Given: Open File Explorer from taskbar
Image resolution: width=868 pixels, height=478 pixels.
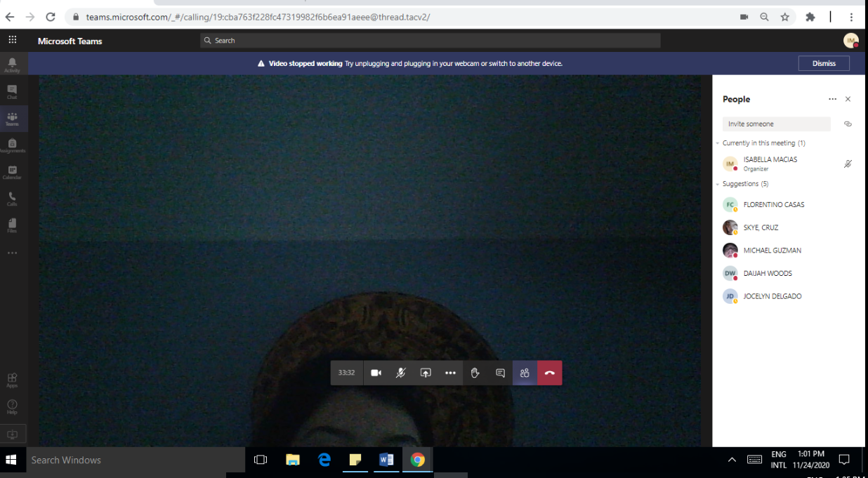Looking at the screenshot, I should tap(293, 460).
